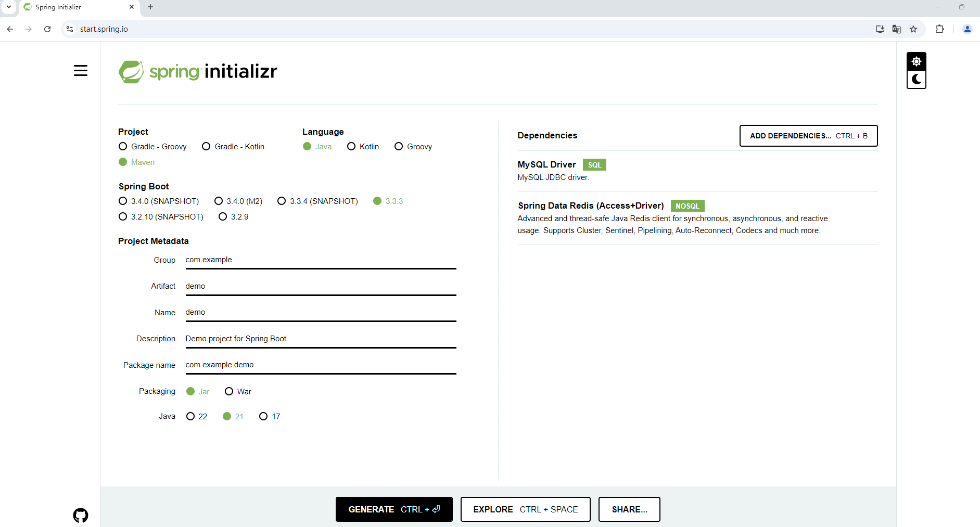
Task: Click the NOSQL tag badge
Action: (x=687, y=206)
